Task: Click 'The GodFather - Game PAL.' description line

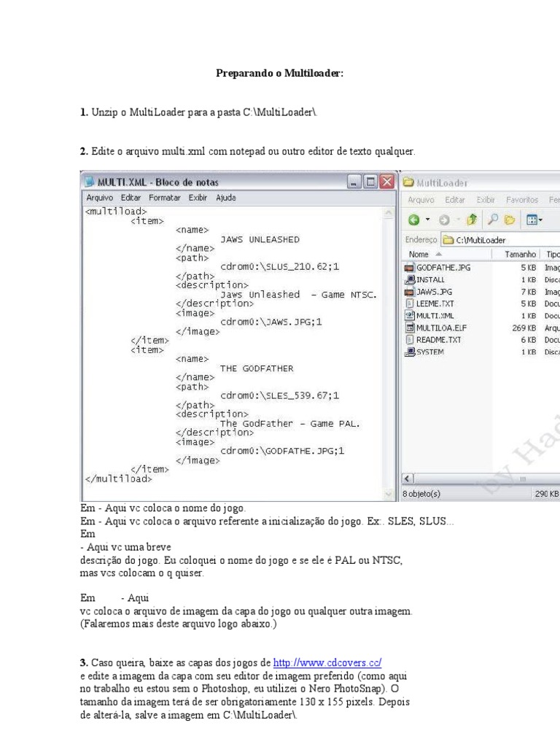Action: pyautogui.click(x=290, y=424)
